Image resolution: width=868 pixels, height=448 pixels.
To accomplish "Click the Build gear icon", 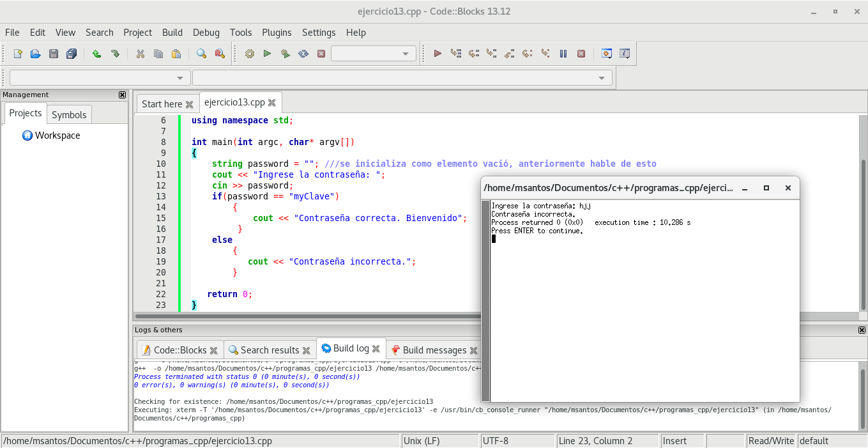I will 250,54.
